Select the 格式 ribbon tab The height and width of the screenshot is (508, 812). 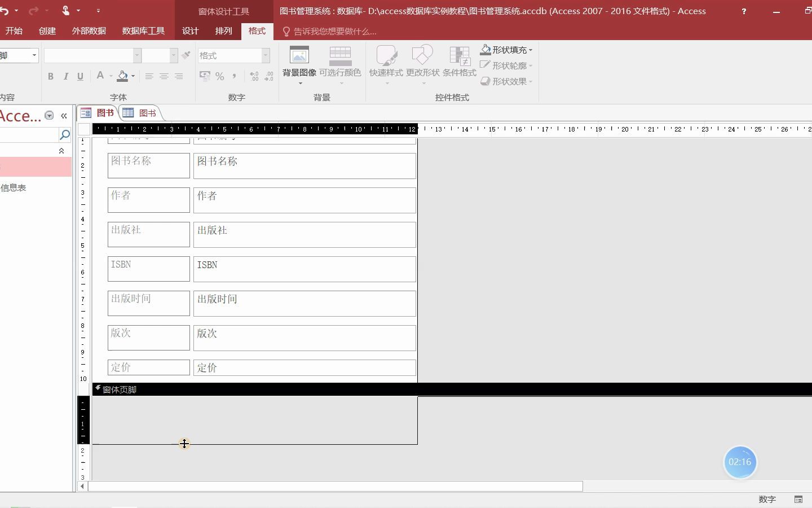(257, 31)
